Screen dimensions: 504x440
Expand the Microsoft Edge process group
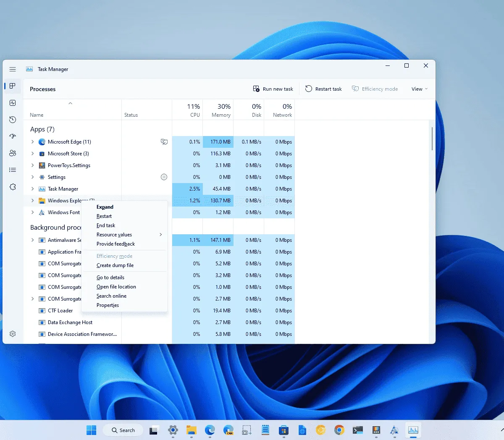33,142
